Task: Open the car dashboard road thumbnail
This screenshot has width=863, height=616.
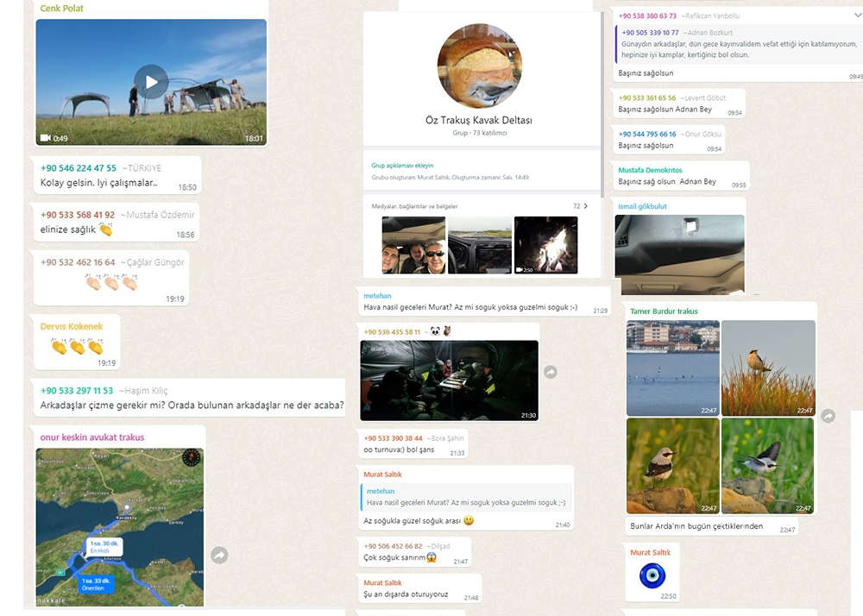Action: click(x=479, y=245)
